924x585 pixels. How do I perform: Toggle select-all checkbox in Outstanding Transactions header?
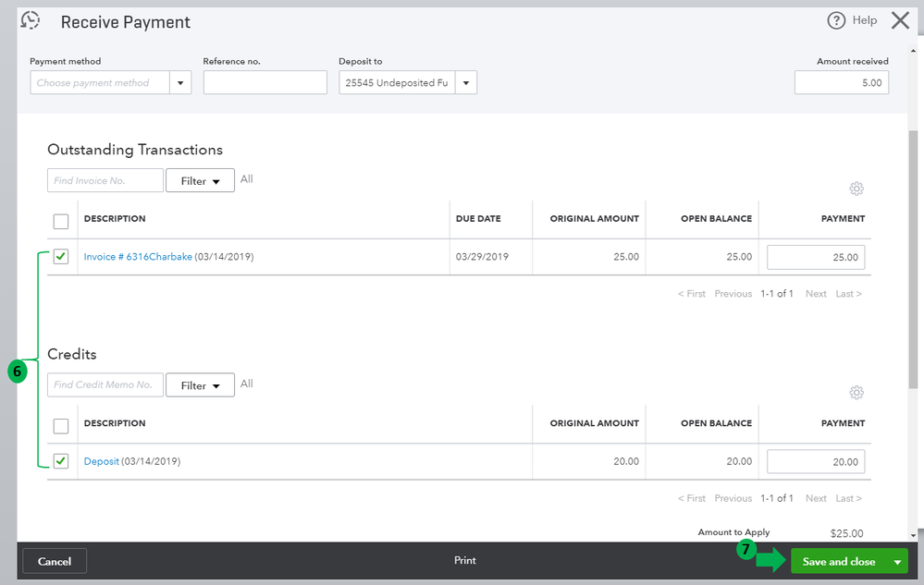[x=61, y=221]
